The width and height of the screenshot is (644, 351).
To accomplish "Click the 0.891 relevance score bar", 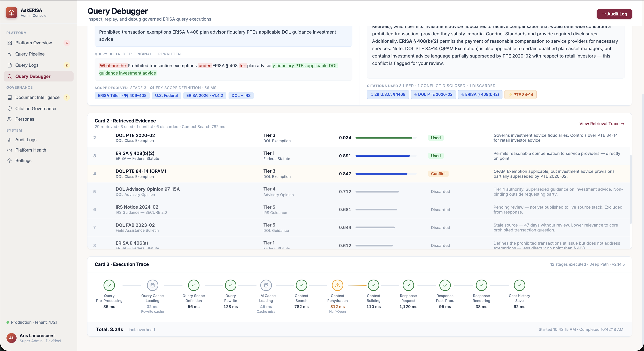I will [386, 156].
